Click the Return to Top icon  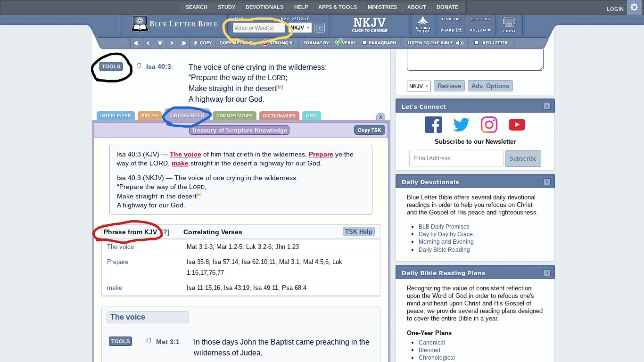[423, 25]
